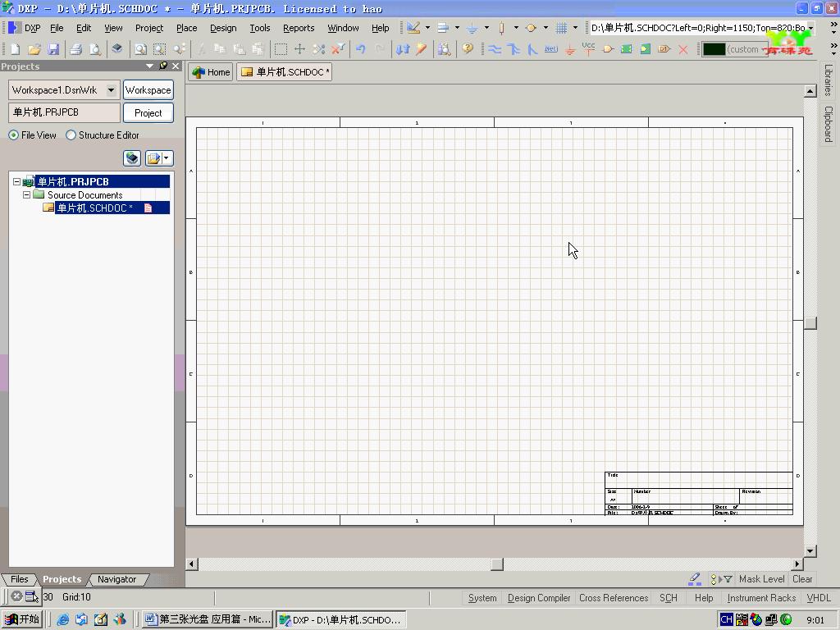Viewport: 840px width, 630px height.
Task: Click the Mask Level button
Action: click(x=761, y=579)
